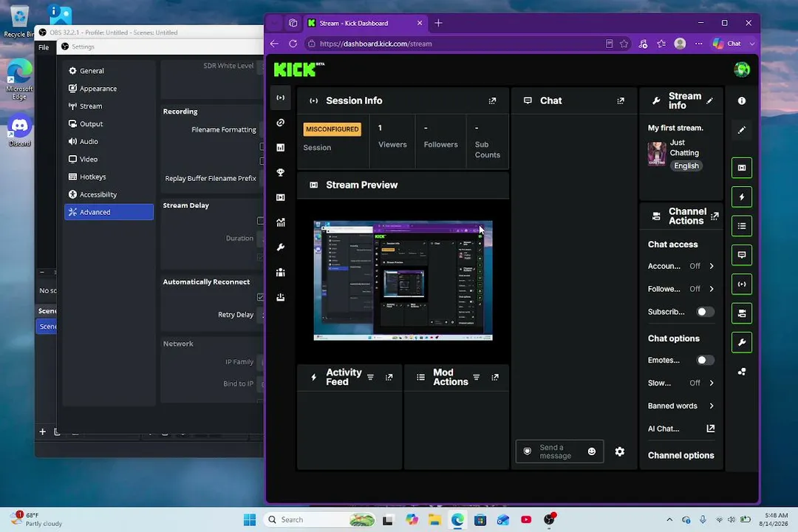Toggle the Chat widget button in right rail
798x532 pixels.
coord(742,255)
